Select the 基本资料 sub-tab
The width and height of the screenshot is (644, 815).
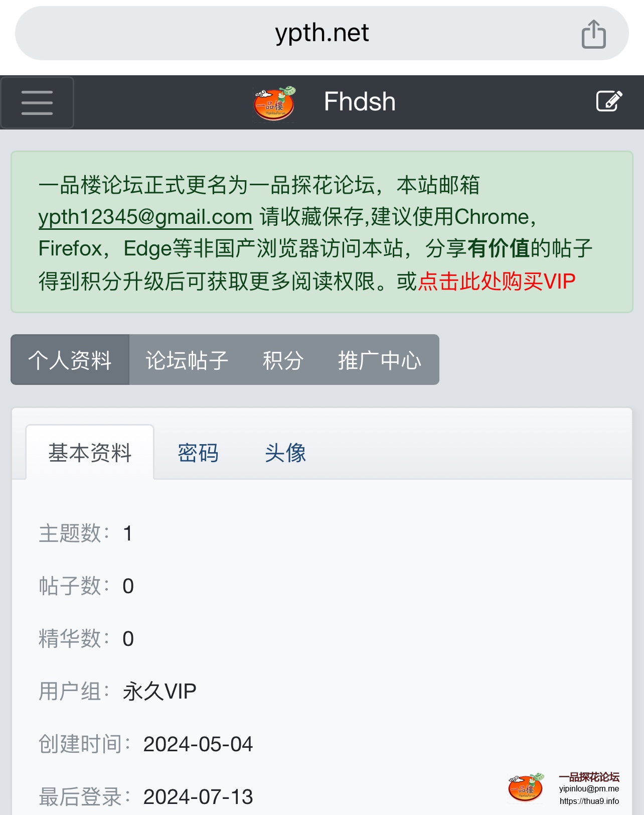[90, 453]
